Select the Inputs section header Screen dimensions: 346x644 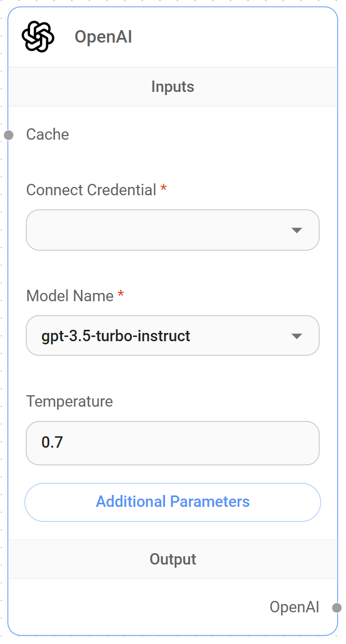173,87
